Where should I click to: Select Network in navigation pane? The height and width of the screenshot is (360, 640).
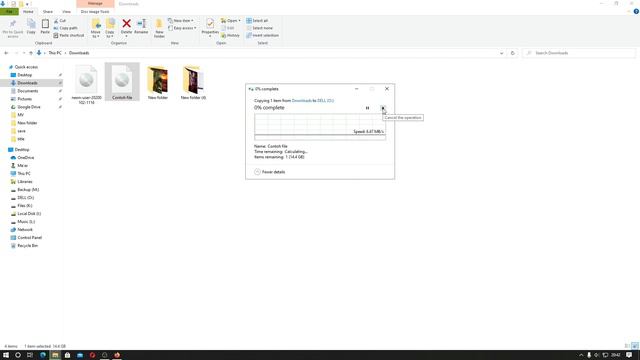(24, 230)
